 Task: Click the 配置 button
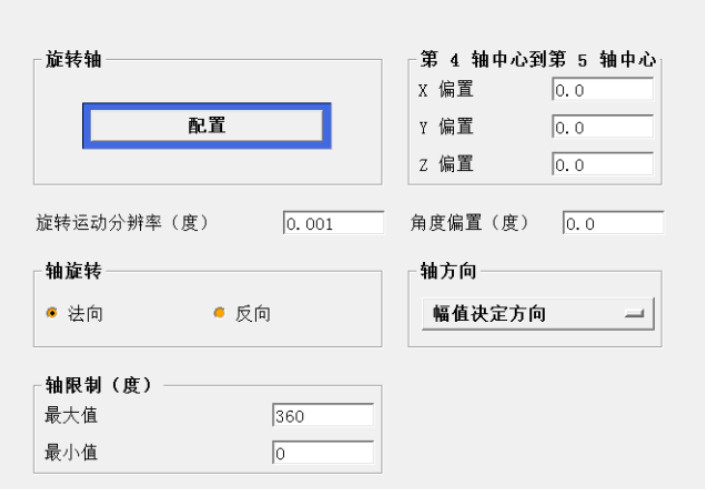206,125
